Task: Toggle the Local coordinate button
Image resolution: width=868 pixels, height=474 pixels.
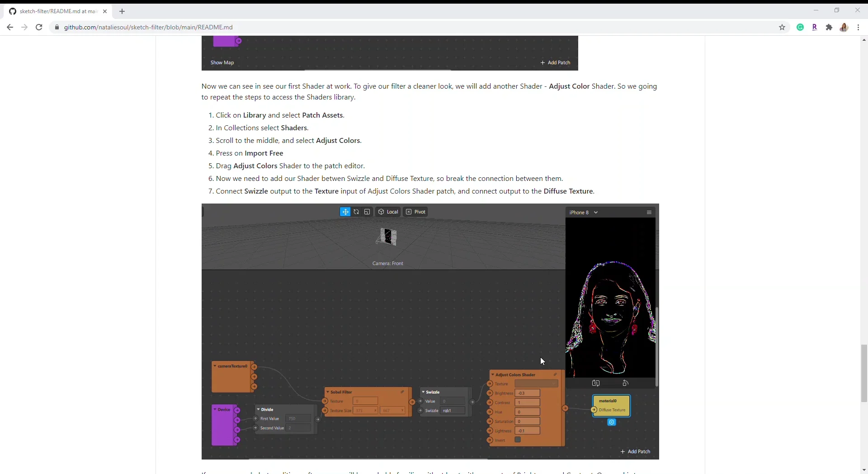Action: click(x=388, y=212)
